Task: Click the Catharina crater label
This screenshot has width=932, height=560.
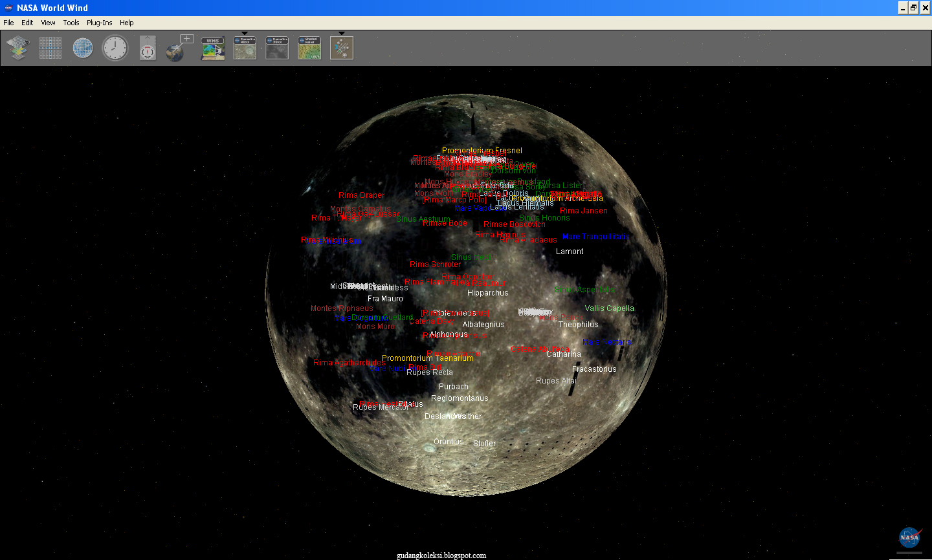Action: (x=564, y=354)
